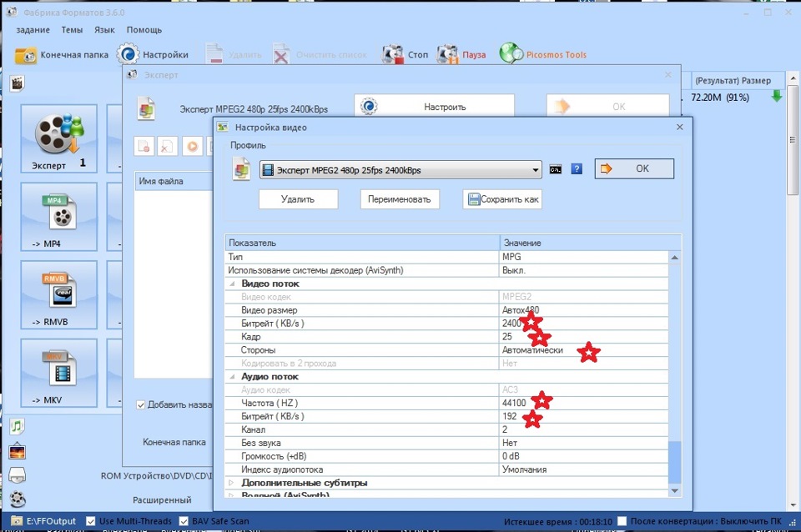Select the Кадр row

click(446, 336)
